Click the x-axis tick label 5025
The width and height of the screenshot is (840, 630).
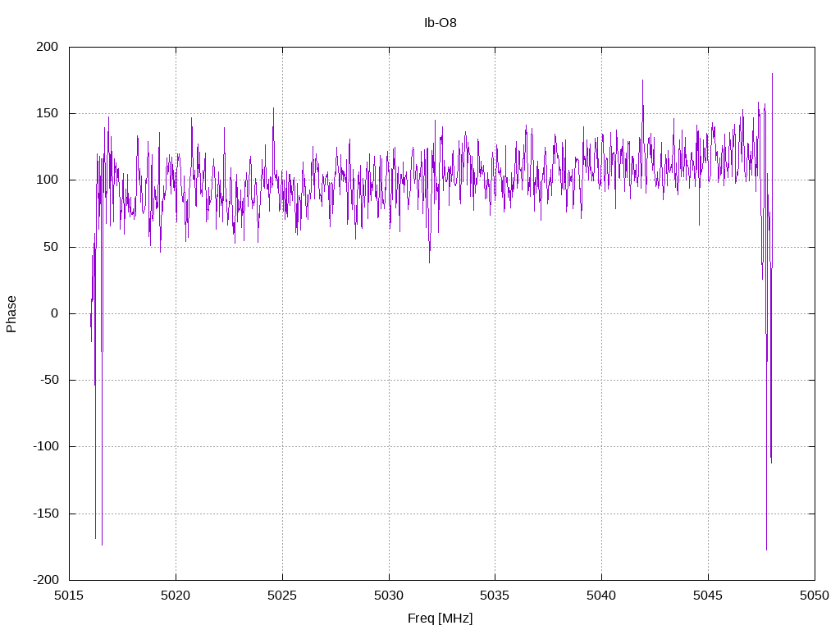point(282,596)
